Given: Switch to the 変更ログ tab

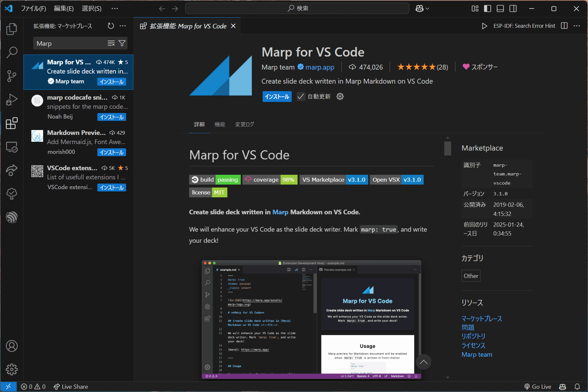Looking at the screenshot, I should click(x=244, y=124).
